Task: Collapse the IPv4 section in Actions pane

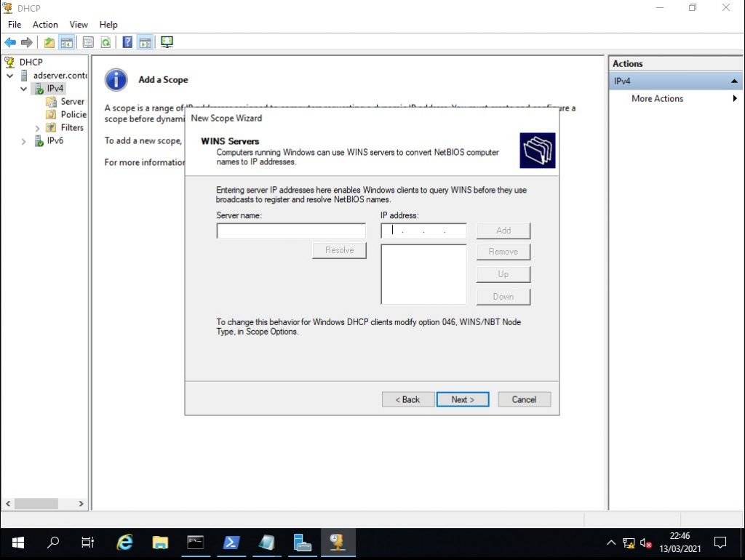Action: click(734, 81)
